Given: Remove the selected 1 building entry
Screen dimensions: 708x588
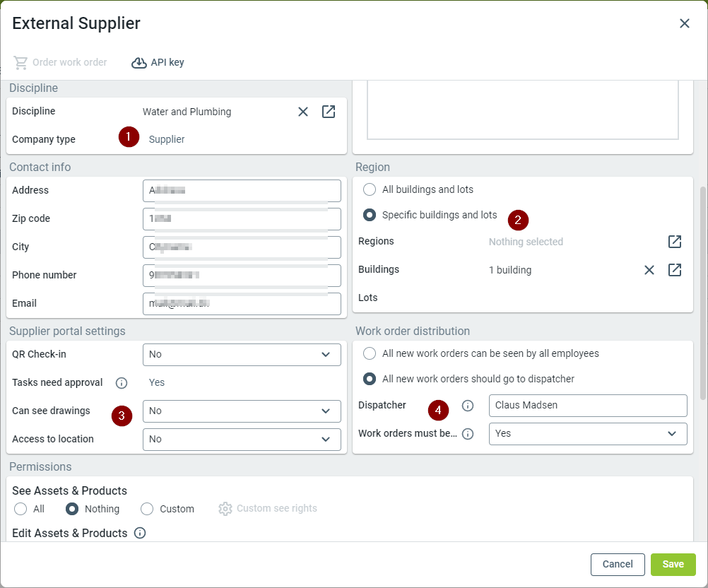Looking at the screenshot, I should coord(649,270).
